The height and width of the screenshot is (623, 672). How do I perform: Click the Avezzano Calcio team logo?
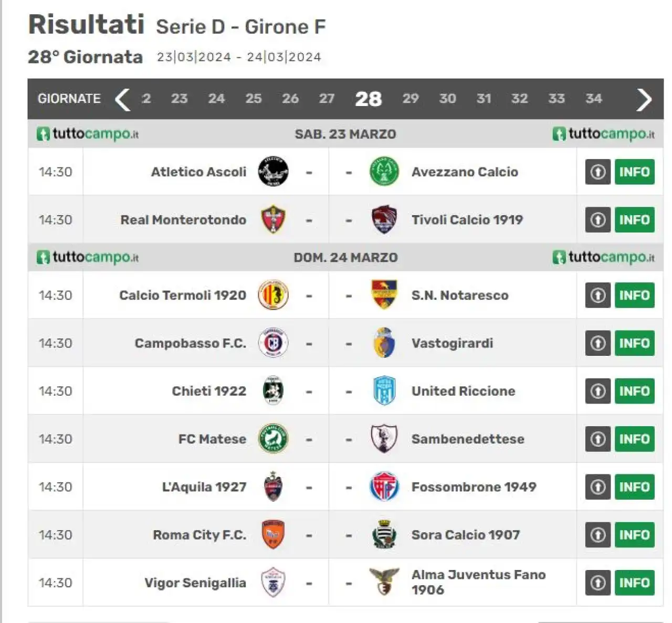click(x=384, y=172)
